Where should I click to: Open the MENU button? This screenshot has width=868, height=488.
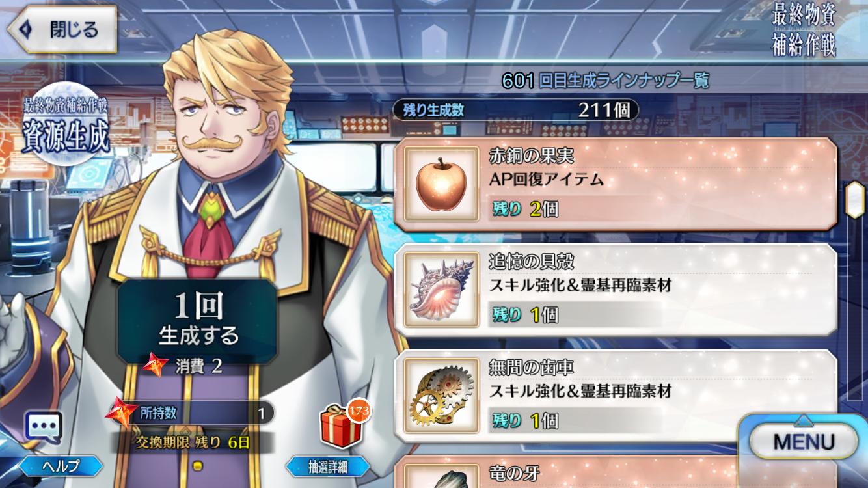pyautogui.click(x=804, y=442)
